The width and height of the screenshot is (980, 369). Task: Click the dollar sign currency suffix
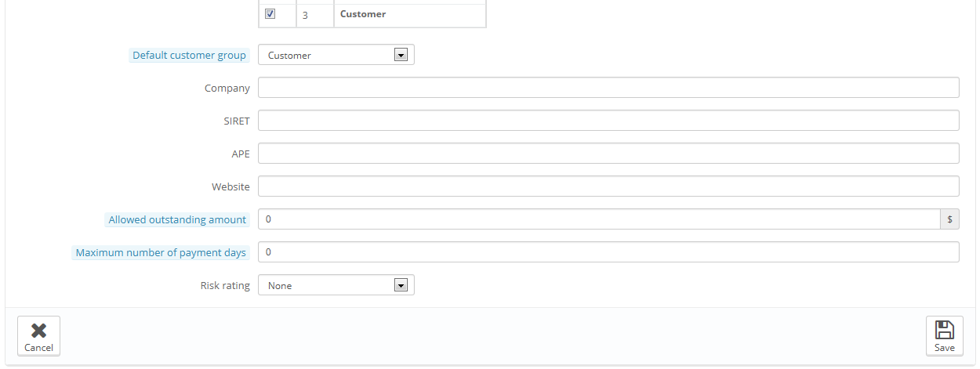click(949, 219)
